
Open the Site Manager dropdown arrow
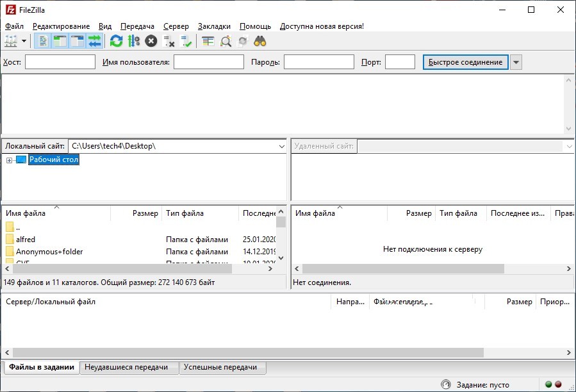pyautogui.click(x=24, y=41)
